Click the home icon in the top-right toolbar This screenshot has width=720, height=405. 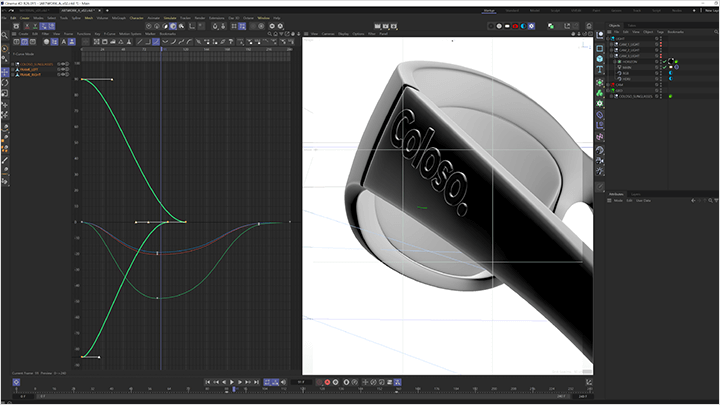coord(589,26)
